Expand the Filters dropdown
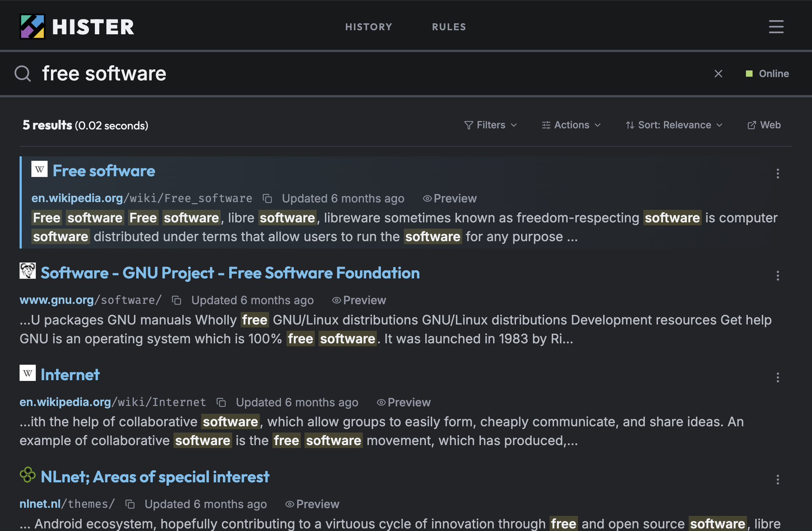Viewport: 812px width, 531px height. (491, 125)
